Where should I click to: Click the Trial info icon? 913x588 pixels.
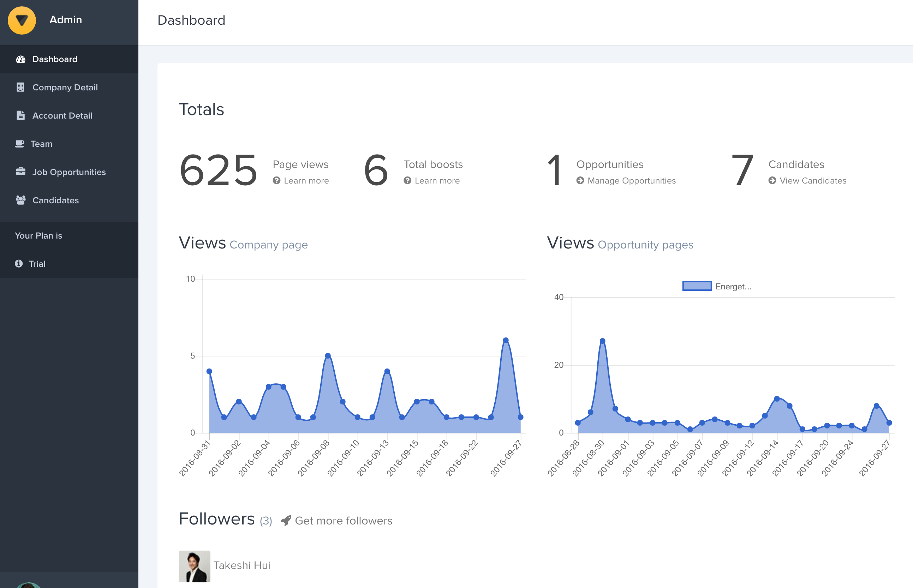(19, 264)
